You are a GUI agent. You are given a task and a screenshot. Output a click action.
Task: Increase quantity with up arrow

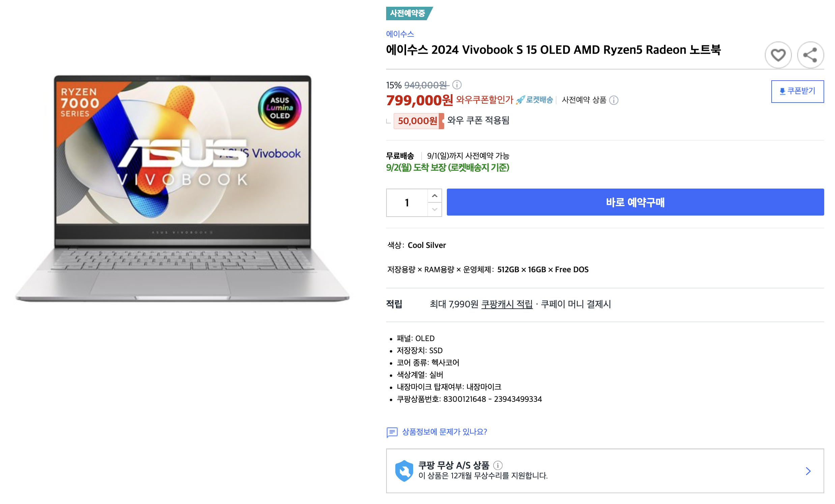434,196
